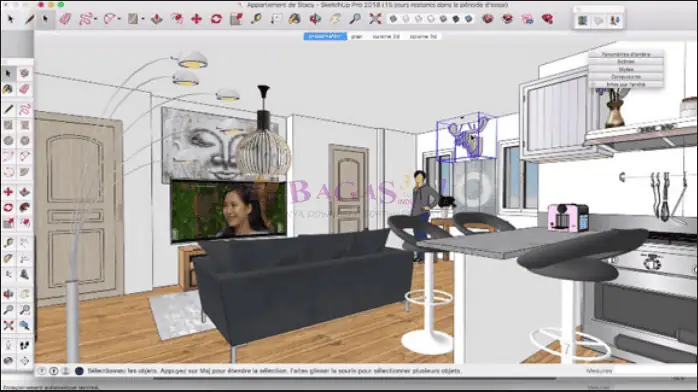Toggle Back Edges style

tap(406, 19)
